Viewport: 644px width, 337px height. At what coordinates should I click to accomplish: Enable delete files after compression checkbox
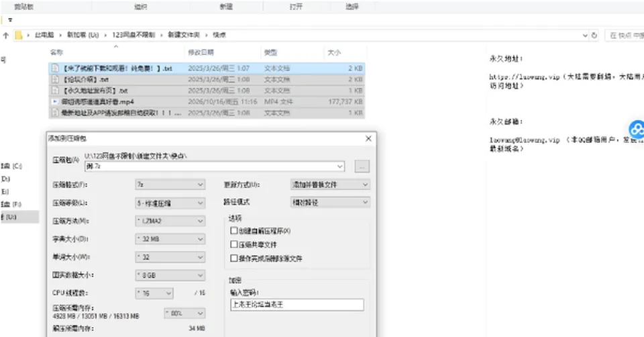[x=233, y=258]
